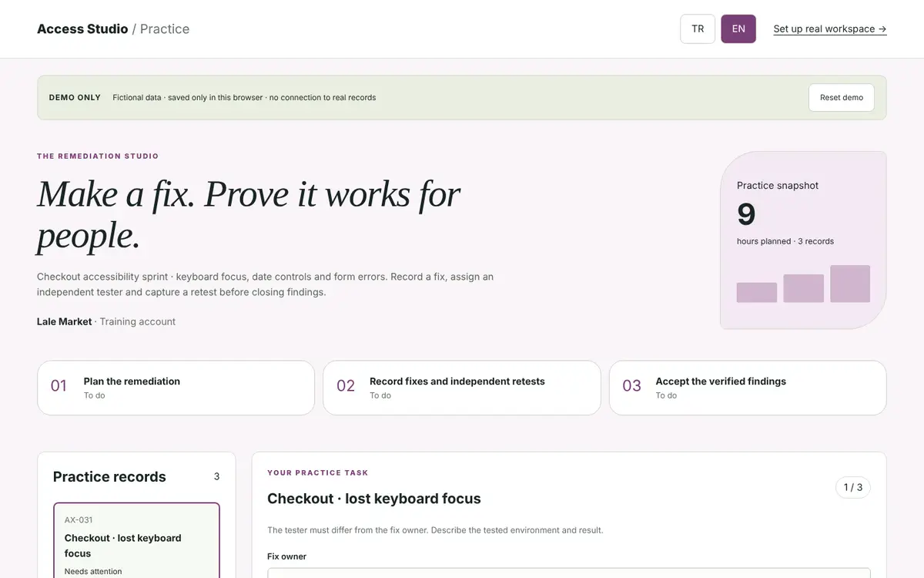The image size is (924, 578).
Task: Open step 02 Record fixes and independent retests
Action: coord(462,388)
